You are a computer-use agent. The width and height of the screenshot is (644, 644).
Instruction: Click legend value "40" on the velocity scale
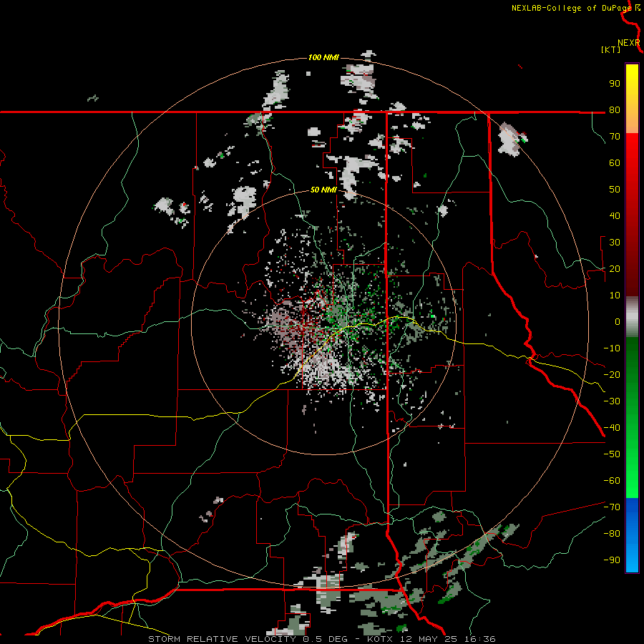615,215
